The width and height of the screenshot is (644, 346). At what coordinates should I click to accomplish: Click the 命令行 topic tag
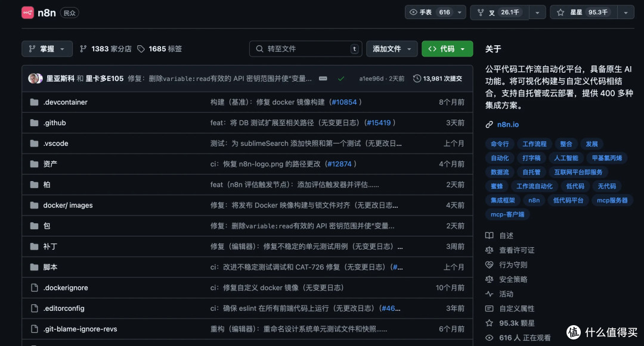[500, 144]
